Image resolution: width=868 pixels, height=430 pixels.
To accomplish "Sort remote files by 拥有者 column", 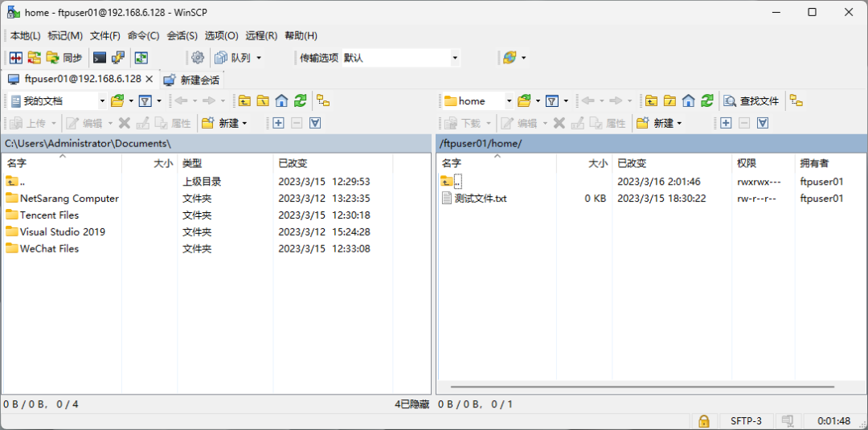I will point(830,163).
